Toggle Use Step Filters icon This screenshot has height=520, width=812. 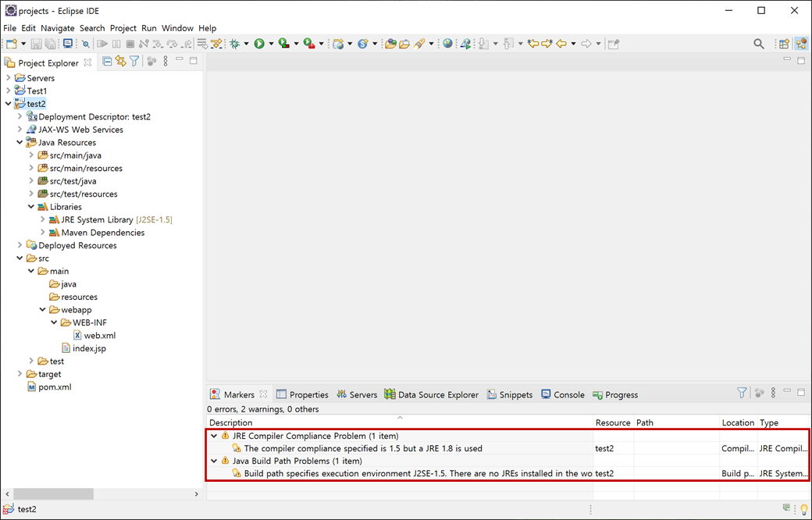click(216, 44)
